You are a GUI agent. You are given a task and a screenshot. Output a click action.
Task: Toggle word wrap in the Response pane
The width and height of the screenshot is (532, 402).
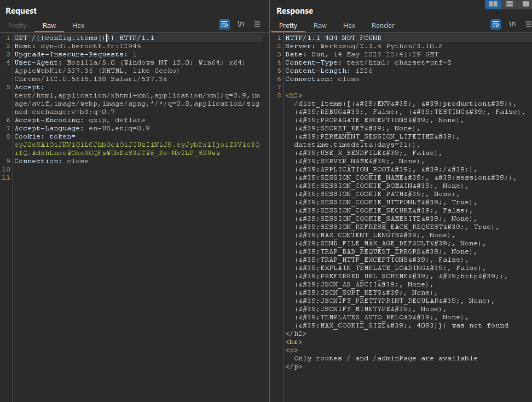coord(496,25)
